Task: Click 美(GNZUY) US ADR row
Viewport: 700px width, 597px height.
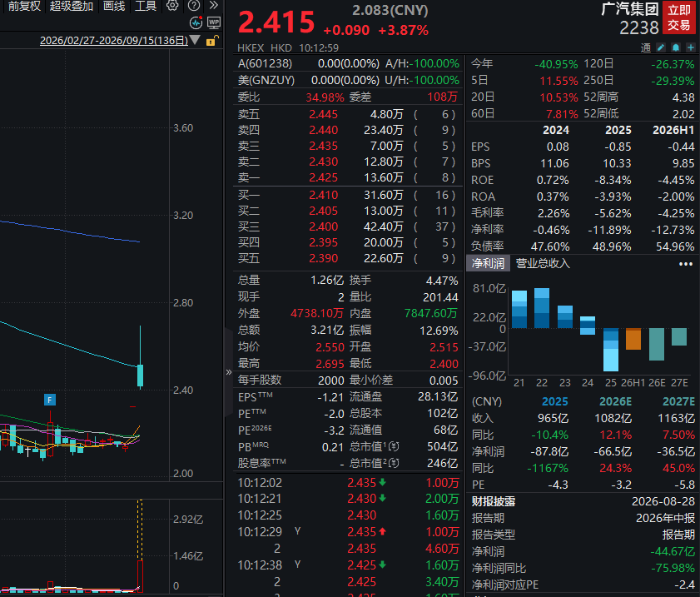Action: 348,81
